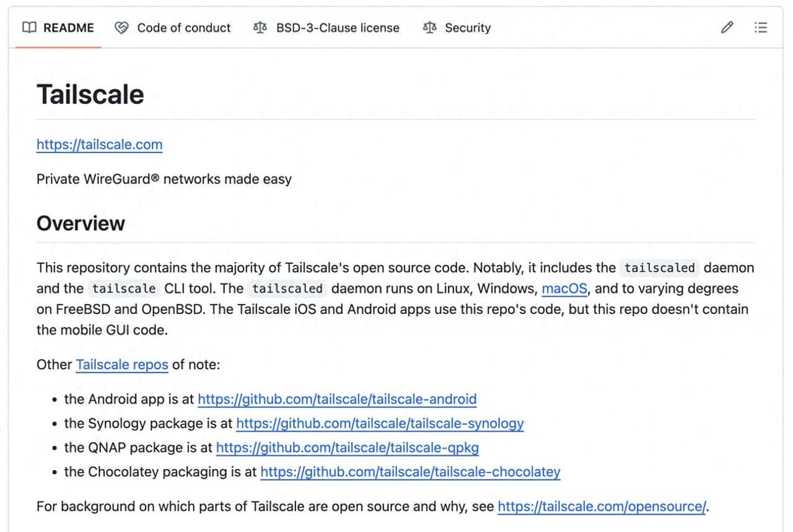The image size is (793, 532).
Task: Click the heart icon for Code of conduct
Action: click(122, 28)
